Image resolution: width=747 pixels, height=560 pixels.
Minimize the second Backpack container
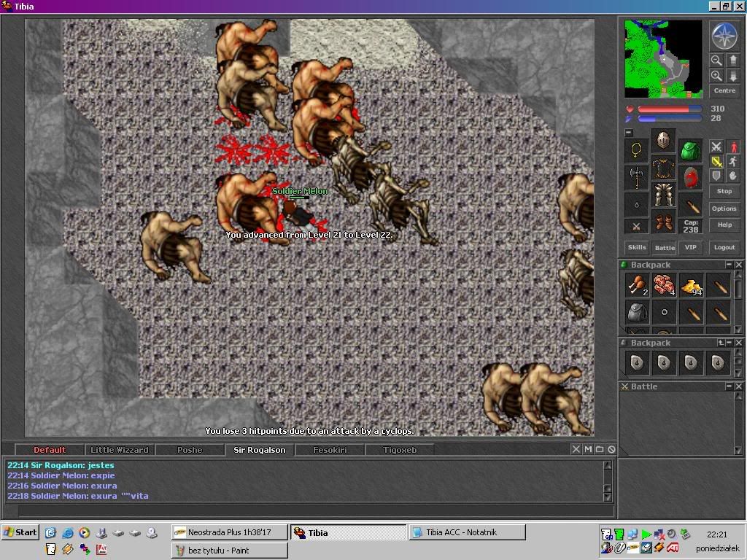click(x=729, y=343)
